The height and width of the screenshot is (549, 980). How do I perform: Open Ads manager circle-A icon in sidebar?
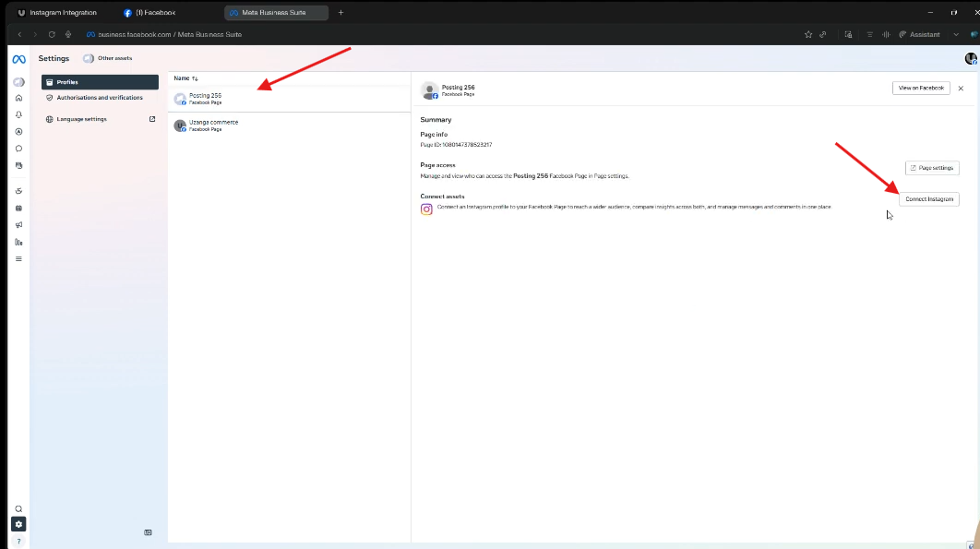click(x=18, y=132)
